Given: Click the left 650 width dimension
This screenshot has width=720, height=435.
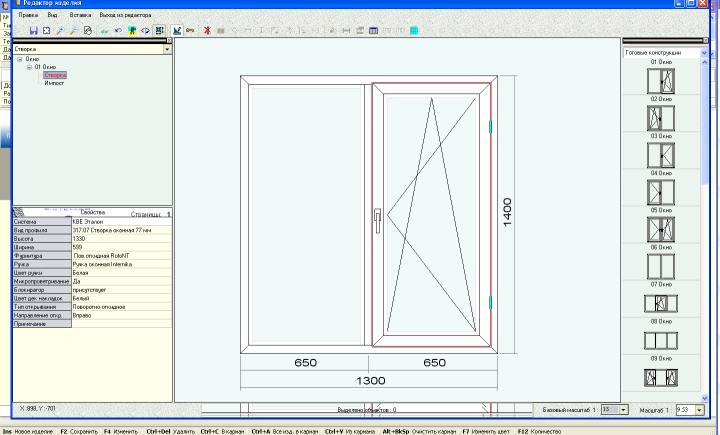Looking at the screenshot, I should [305, 363].
